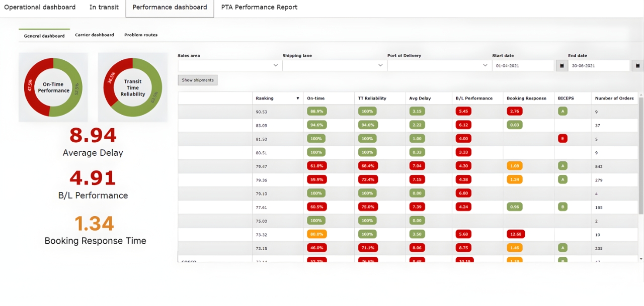
Task: Open the PTA Performance Report tab
Action: tap(259, 7)
